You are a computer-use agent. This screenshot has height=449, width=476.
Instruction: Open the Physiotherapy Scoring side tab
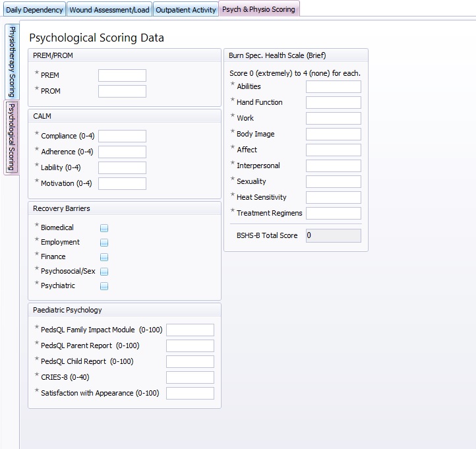click(x=12, y=61)
